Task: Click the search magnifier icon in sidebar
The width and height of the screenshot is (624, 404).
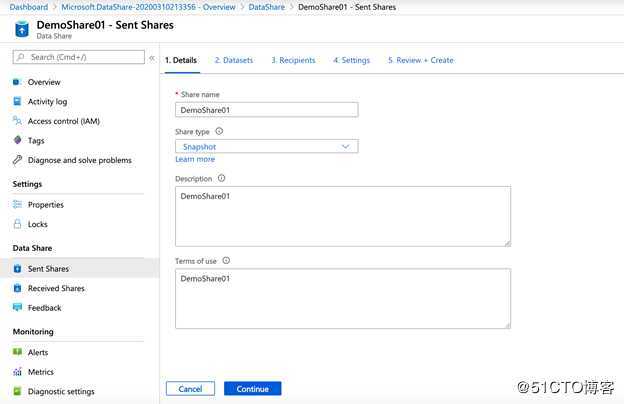Action: (21, 57)
